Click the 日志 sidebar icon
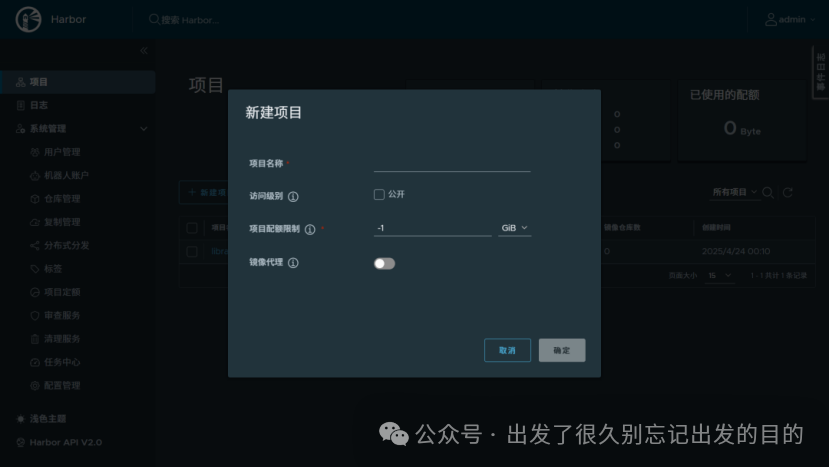Viewport: 830px width, 467px height. pos(21,105)
